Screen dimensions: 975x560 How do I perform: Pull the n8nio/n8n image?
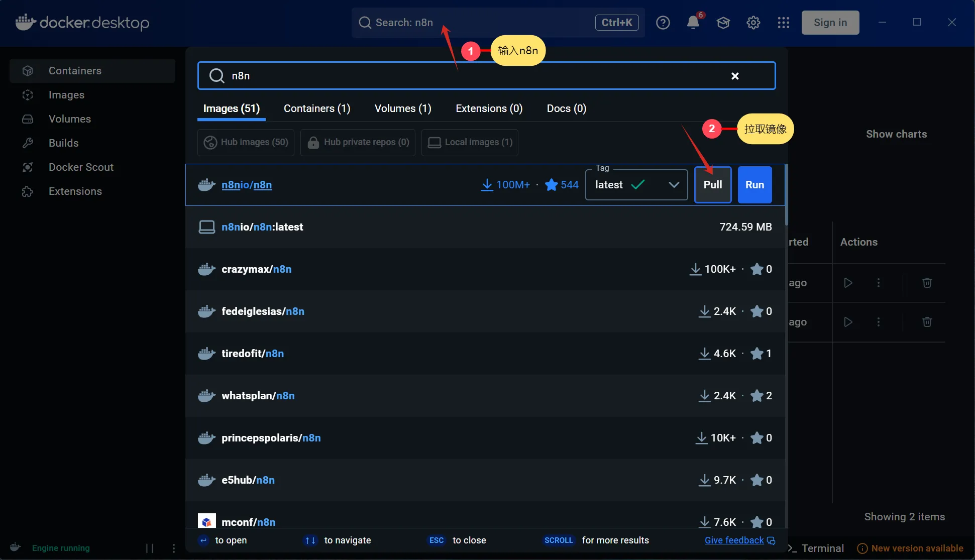(712, 185)
